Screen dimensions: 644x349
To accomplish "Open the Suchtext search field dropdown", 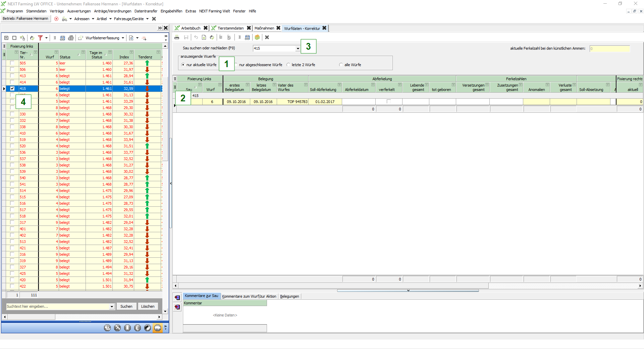I will coord(112,306).
